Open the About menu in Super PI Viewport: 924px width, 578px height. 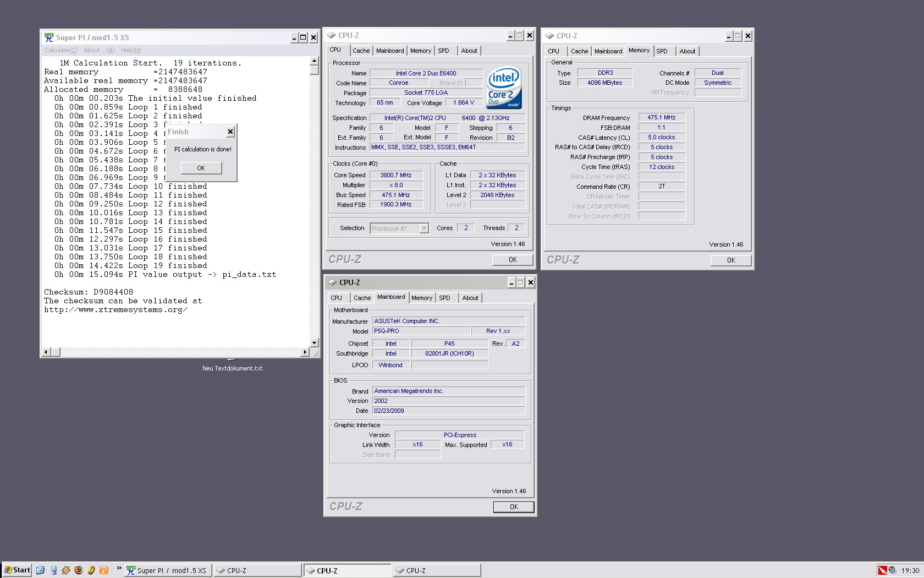coord(99,50)
